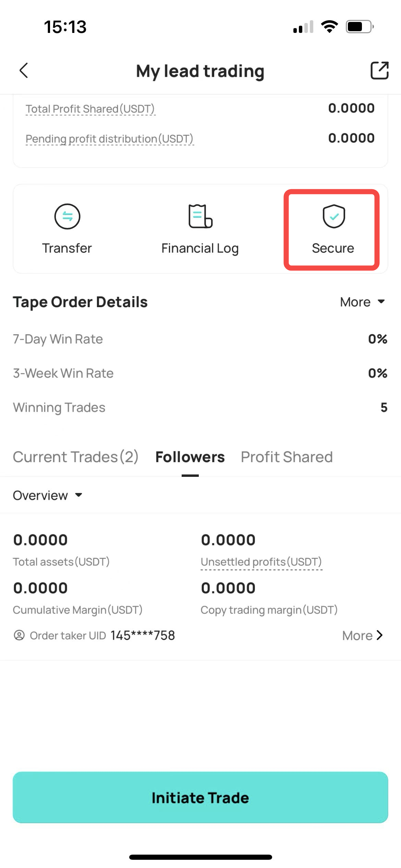Viewport: 401px width, 868px height.
Task: Tap the Transfer swap icon
Action: tap(67, 216)
